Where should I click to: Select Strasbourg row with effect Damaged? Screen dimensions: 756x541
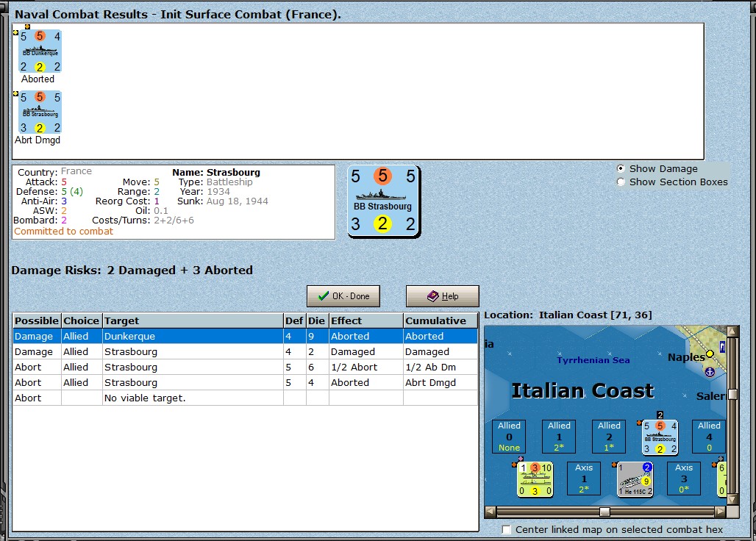tap(246, 351)
